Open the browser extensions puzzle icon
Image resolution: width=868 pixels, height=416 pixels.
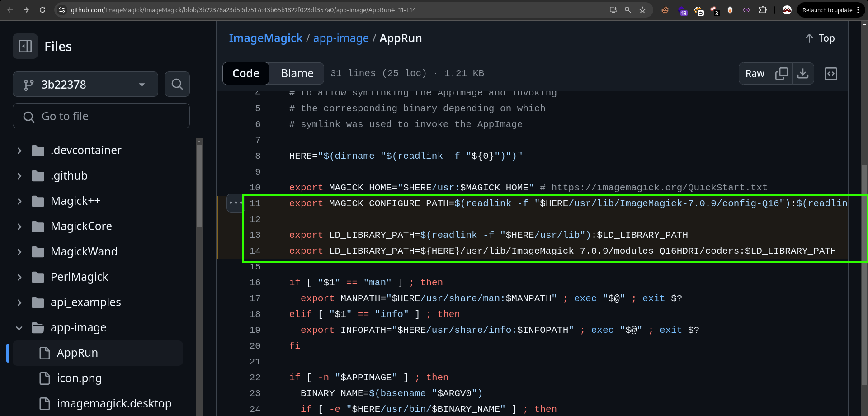[x=763, y=10]
